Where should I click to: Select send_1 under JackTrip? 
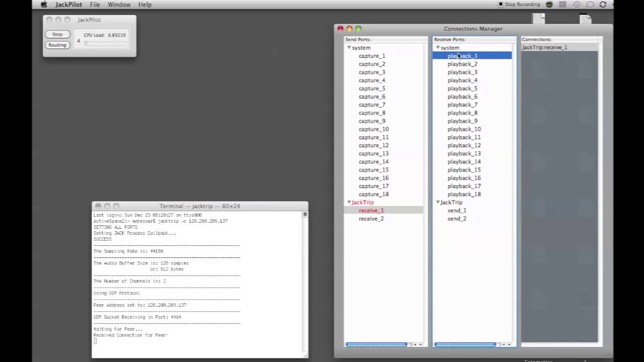tap(457, 211)
